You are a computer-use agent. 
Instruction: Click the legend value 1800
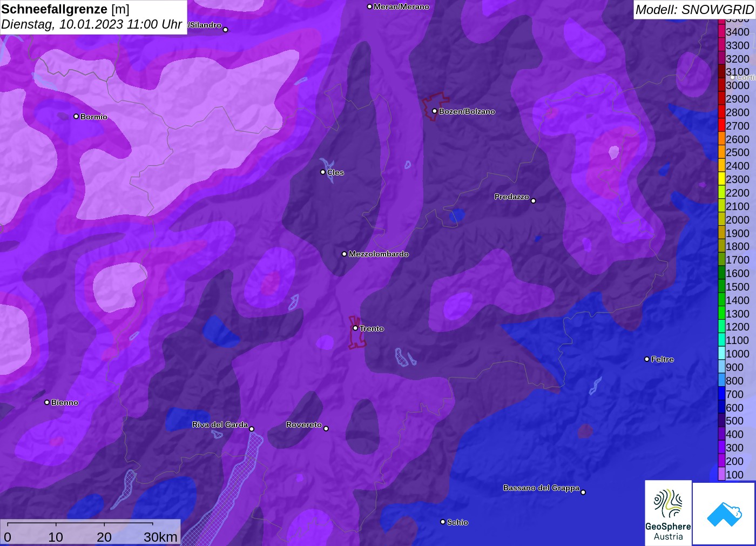[738, 246]
